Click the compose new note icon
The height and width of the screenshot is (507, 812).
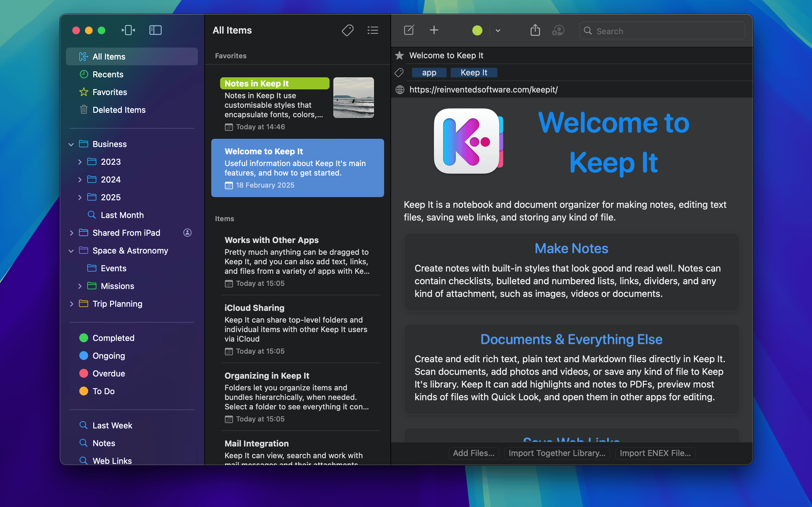[409, 30]
